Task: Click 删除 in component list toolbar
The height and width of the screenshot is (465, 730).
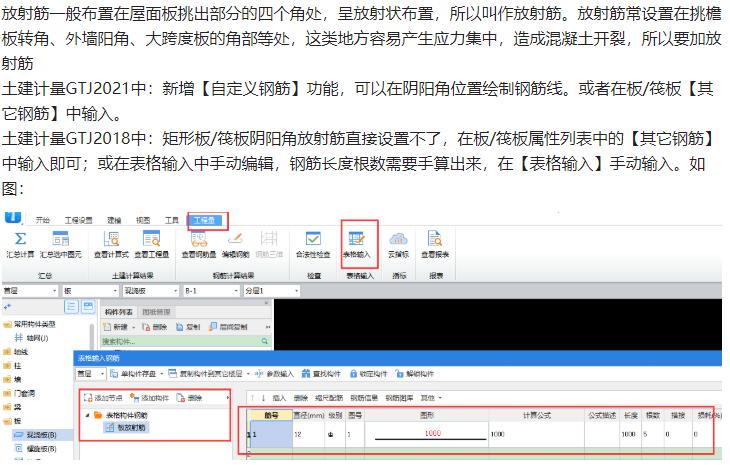Action: tap(154, 327)
